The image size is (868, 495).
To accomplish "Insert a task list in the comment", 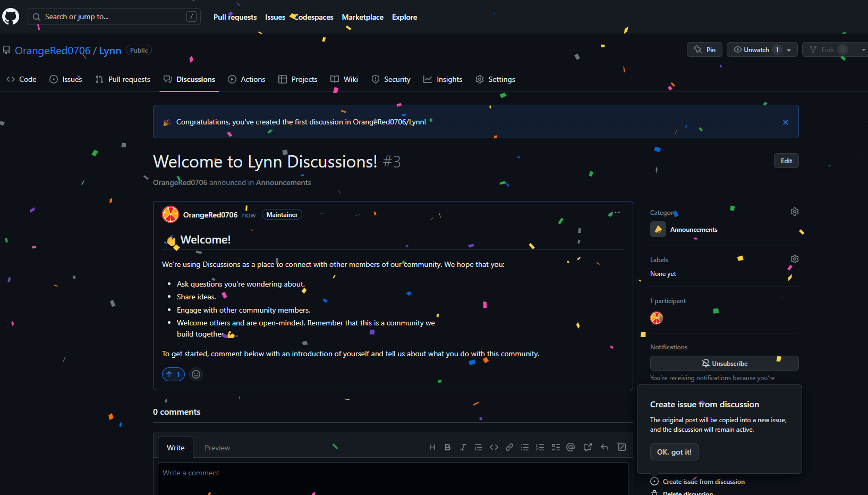I will point(556,447).
